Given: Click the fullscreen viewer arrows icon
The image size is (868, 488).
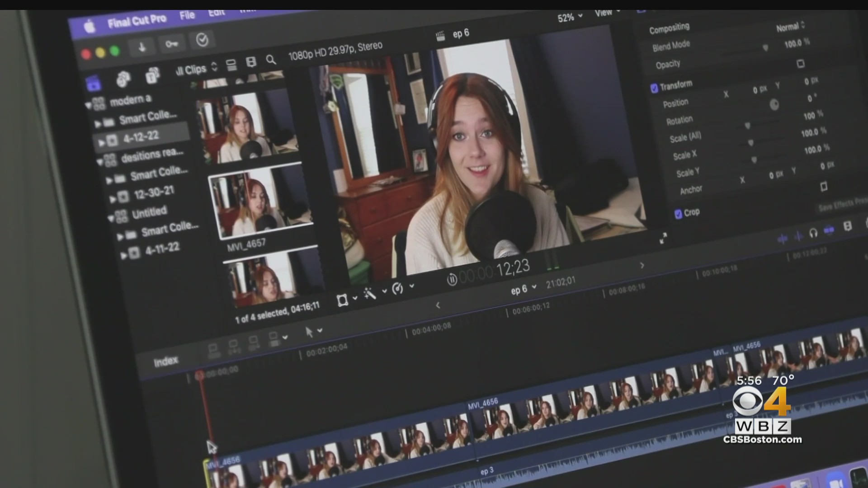Looking at the screenshot, I should [663, 238].
